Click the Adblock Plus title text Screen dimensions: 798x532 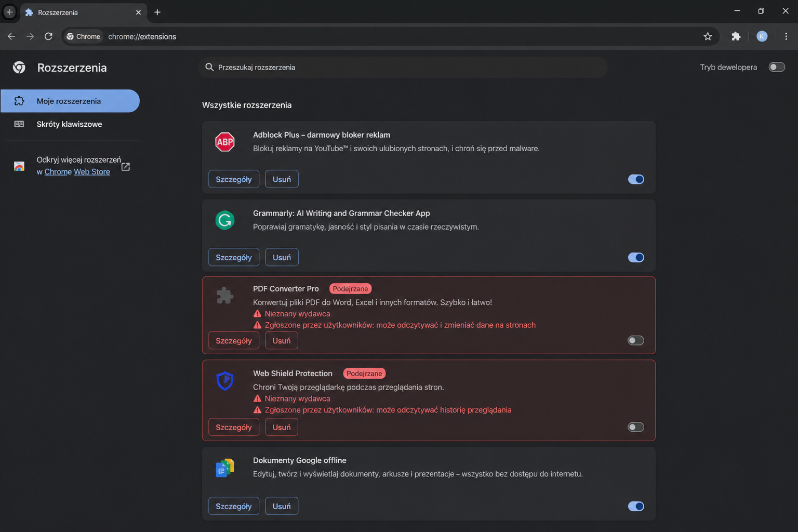coord(322,135)
